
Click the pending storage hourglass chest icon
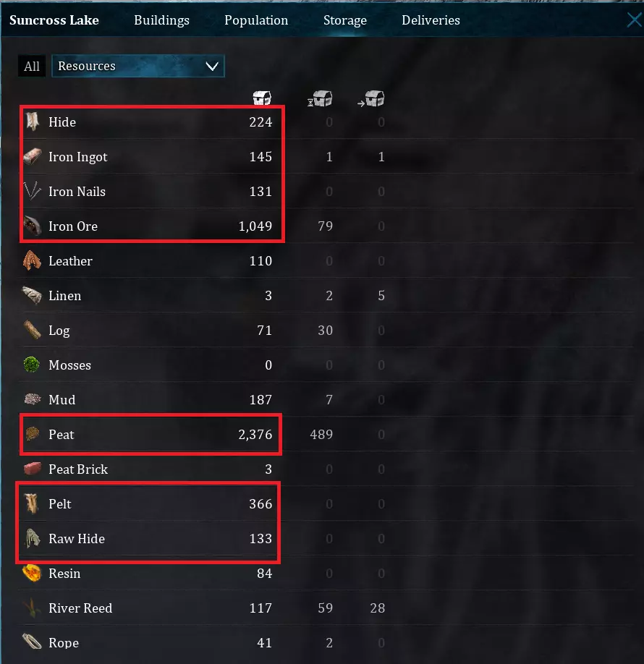tap(320, 98)
